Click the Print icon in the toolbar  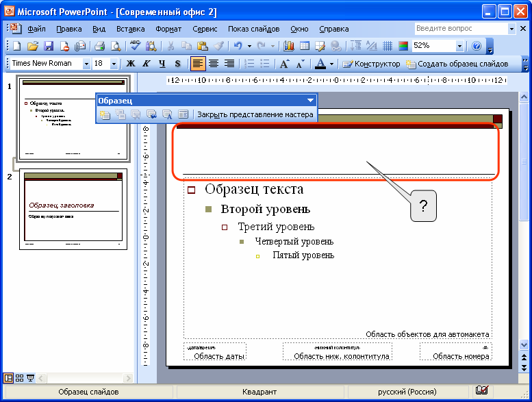pos(99,46)
